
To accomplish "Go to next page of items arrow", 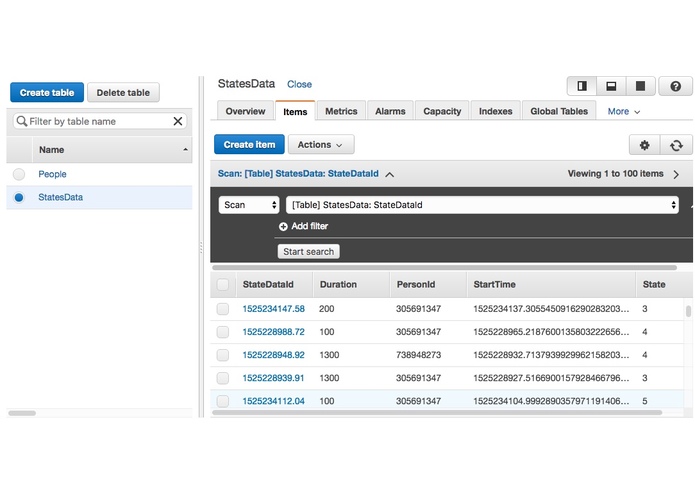I will 676,174.
